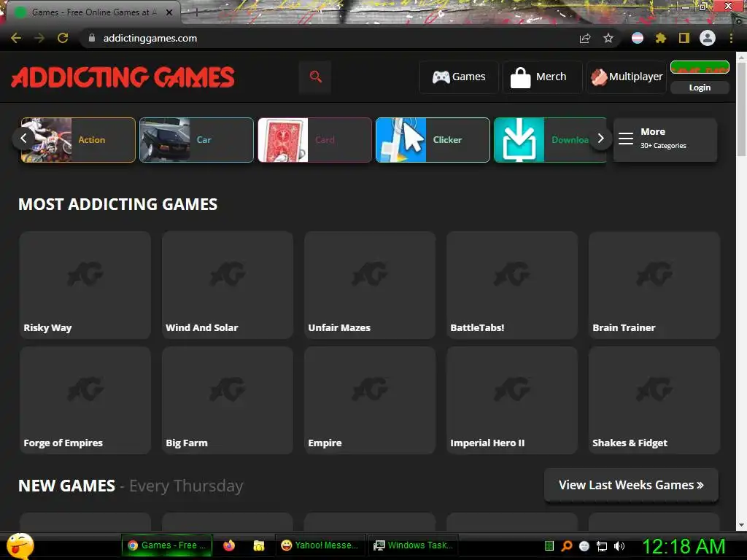The image size is (747, 560).
Task: Open the Wind And Solar game
Action: coord(228,285)
